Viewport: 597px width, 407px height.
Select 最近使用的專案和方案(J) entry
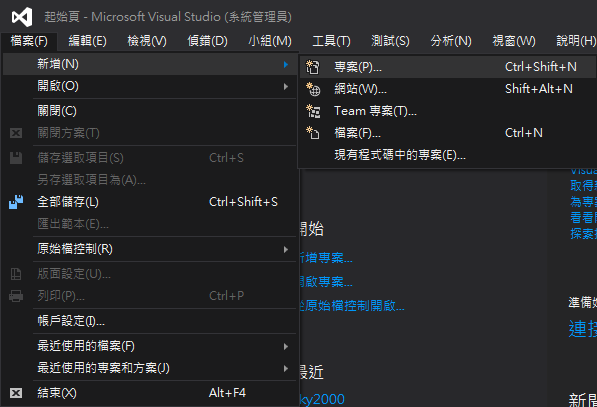point(149,368)
